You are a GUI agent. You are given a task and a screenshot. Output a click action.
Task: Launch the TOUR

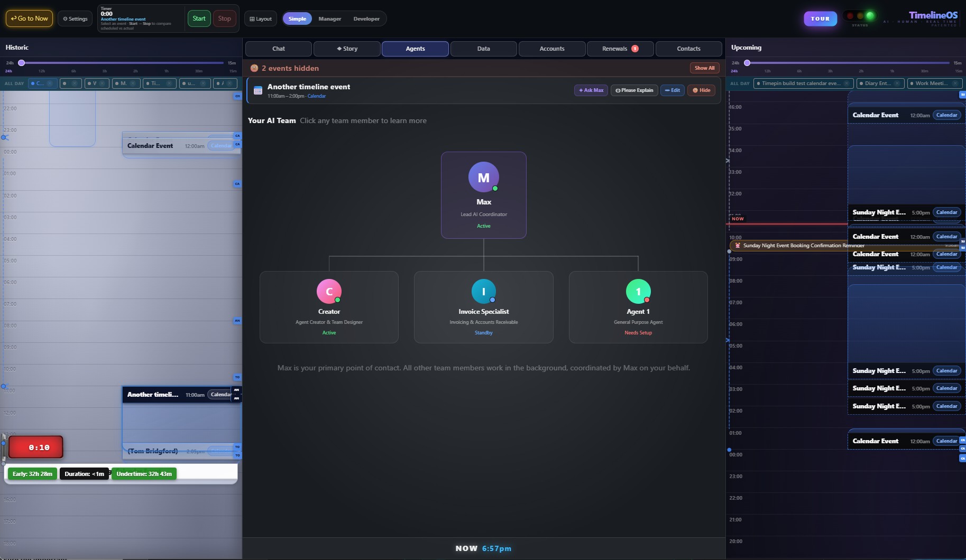coord(820,18)
